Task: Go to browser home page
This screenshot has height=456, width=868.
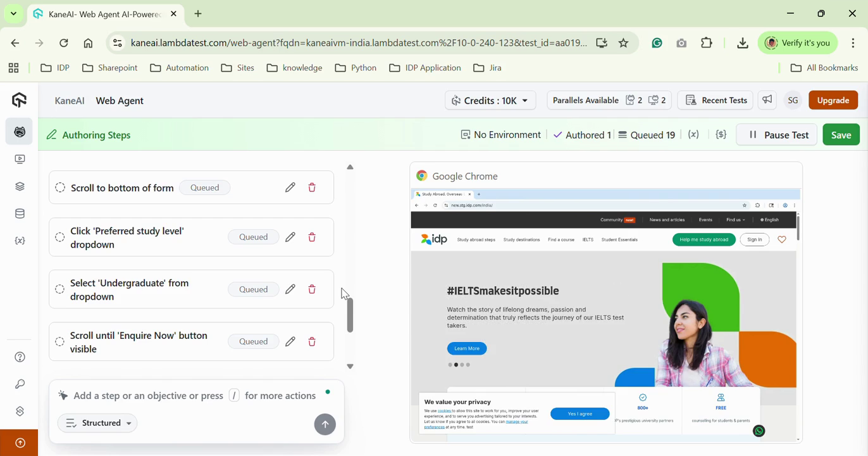Action: pyautogui.click(x=89, y=43)
